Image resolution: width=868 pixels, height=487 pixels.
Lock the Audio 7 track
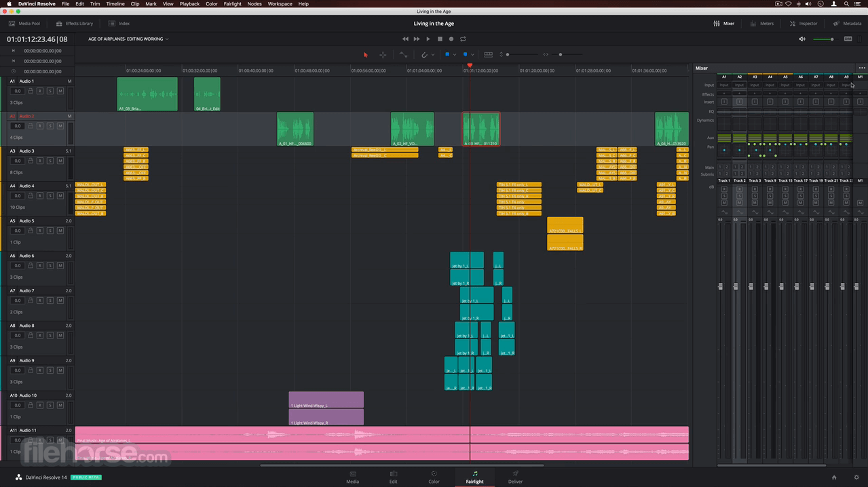tap(31, 300)
